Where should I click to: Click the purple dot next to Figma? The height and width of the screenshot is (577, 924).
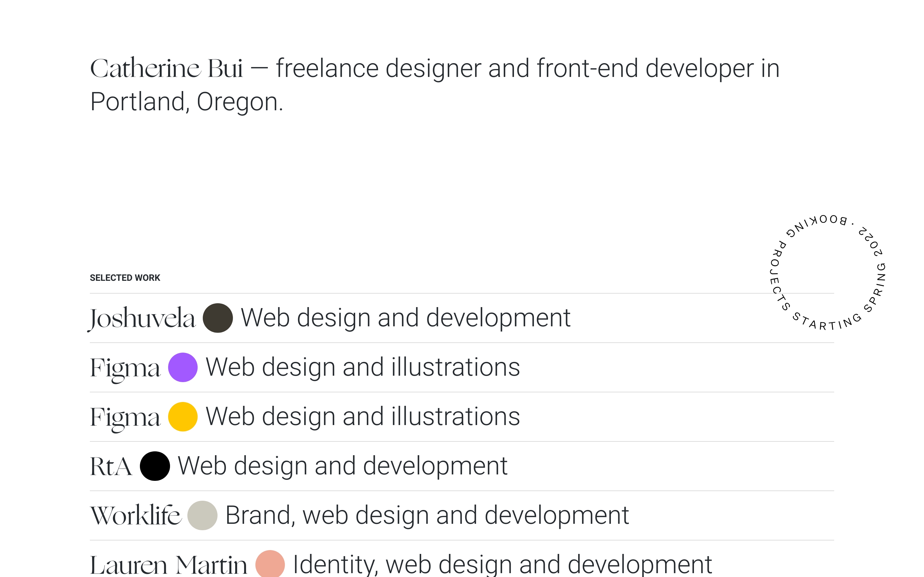pos(183,367)
